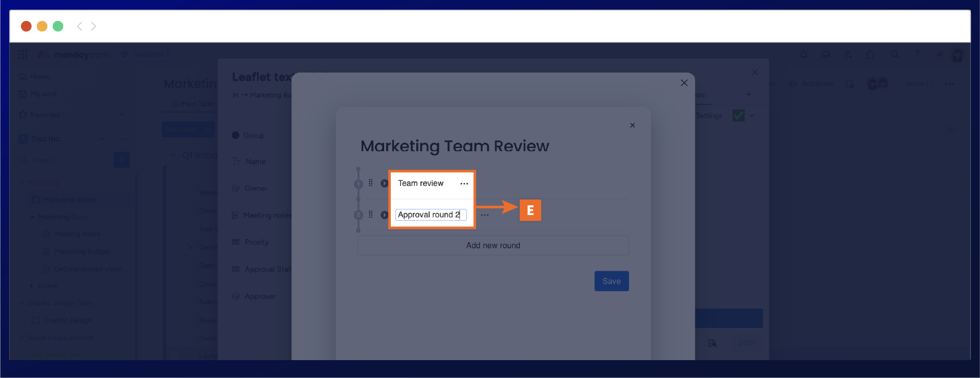Click the notifications bell icon

[803, 55]
